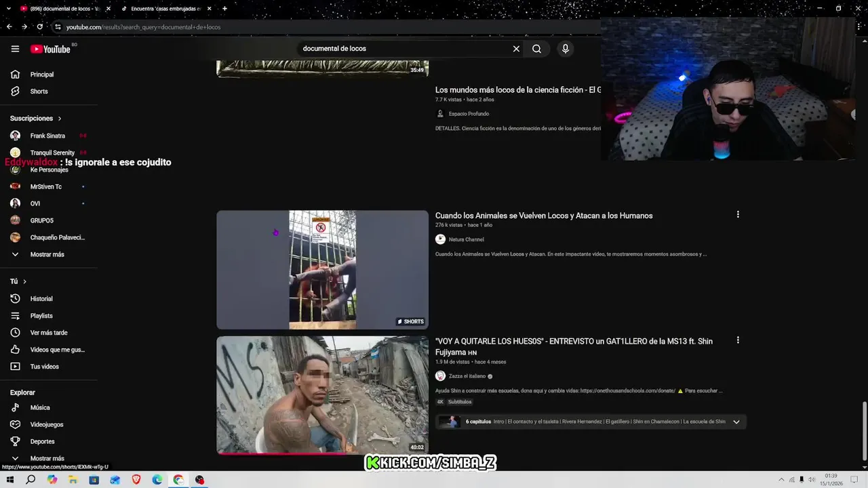
Task: View site information icon in address bar
Action: point(58,27)
